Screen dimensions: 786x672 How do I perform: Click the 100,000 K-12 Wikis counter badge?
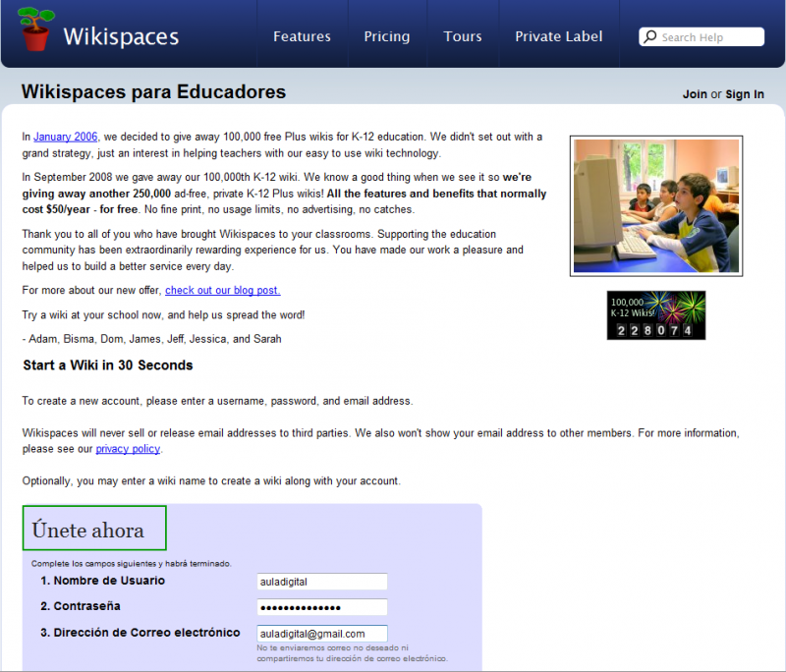tap(656, 315)
